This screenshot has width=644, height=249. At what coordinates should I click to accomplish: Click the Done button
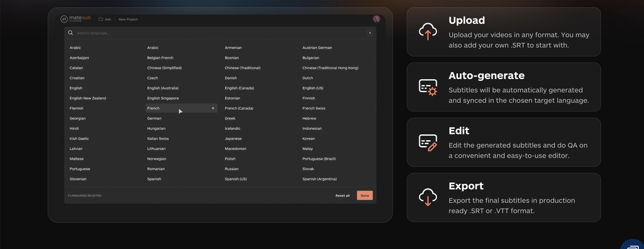tap(365, 196)
